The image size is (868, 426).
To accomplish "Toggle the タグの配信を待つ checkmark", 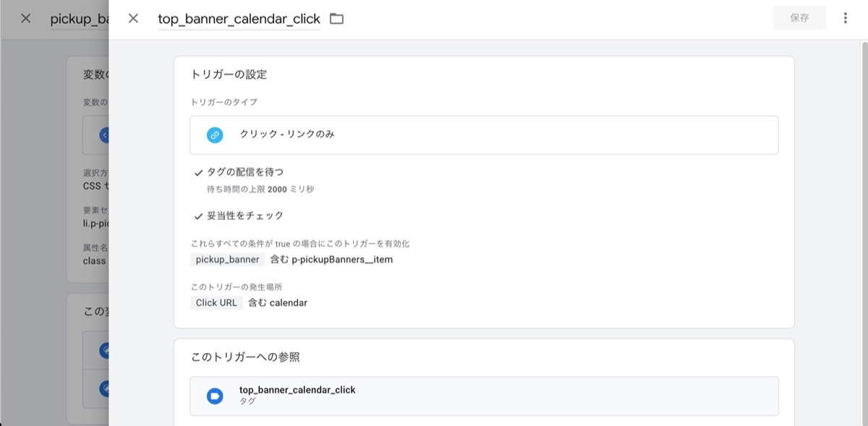I will coord(198,173).
